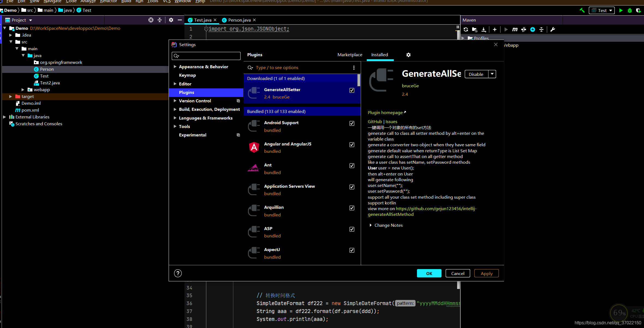Viewport: 644px width, 328px height.
Task: Click locate file target icon in Project panel
Action: [151, 20]
